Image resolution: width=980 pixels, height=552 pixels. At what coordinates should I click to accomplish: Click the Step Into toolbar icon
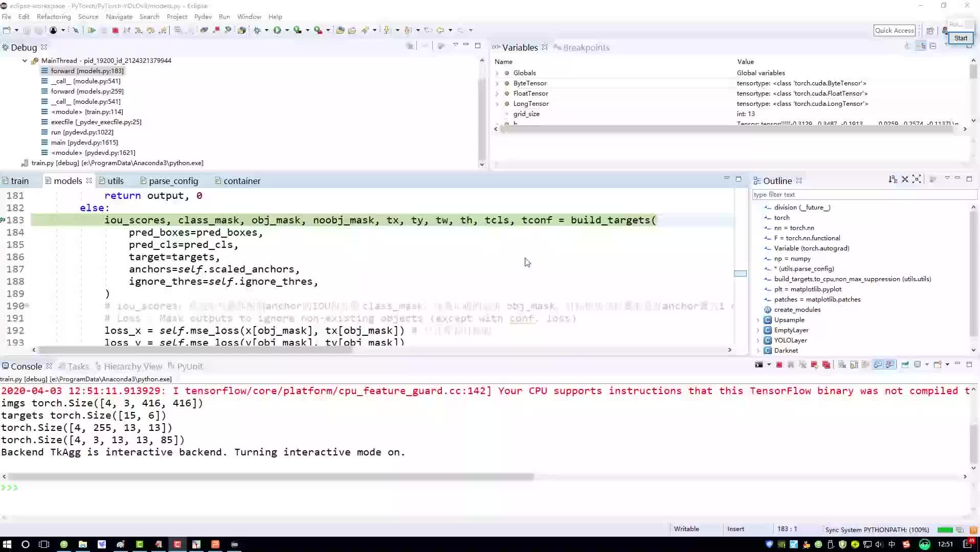138,30
